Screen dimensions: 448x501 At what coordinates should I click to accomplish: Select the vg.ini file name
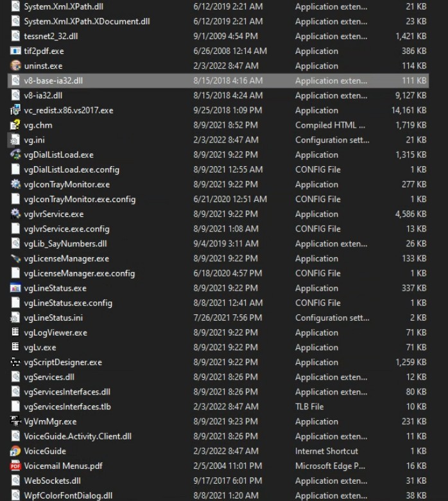coord(34,140)
